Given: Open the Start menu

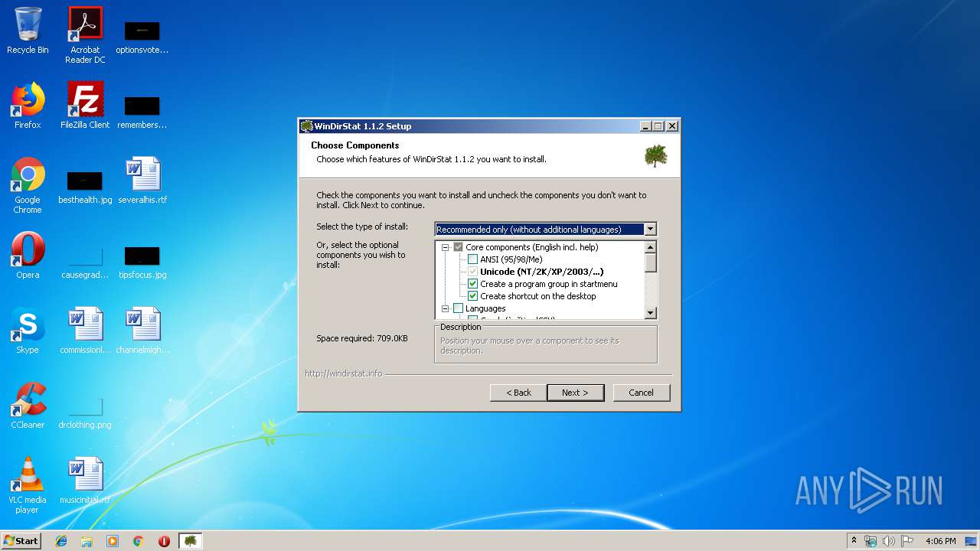Looking at the screenshot, I should click(x=21, y=541).
